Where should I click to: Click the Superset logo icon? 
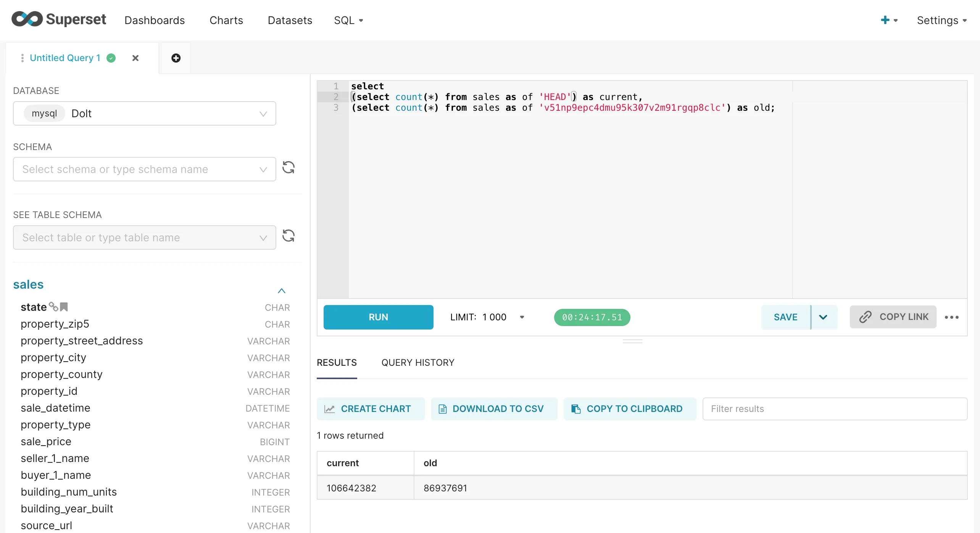(x=27, y=19)
